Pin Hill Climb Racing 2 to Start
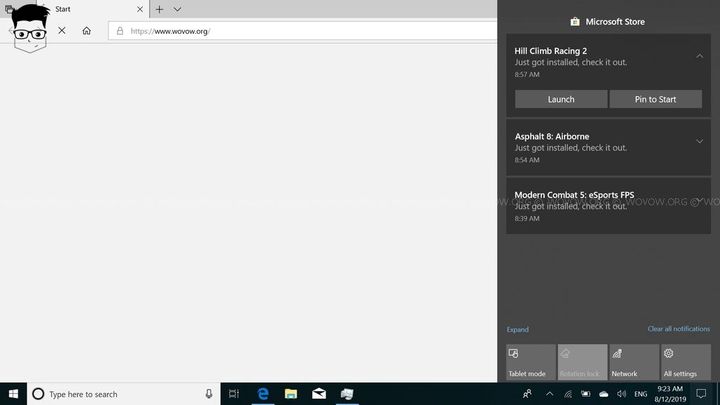The image size is (720, 405). click(655, 99)
